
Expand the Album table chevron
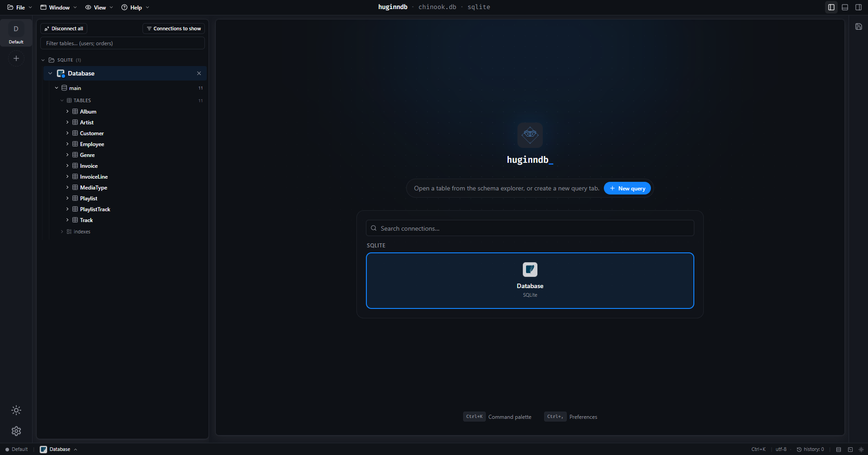(x=67, y=111)
